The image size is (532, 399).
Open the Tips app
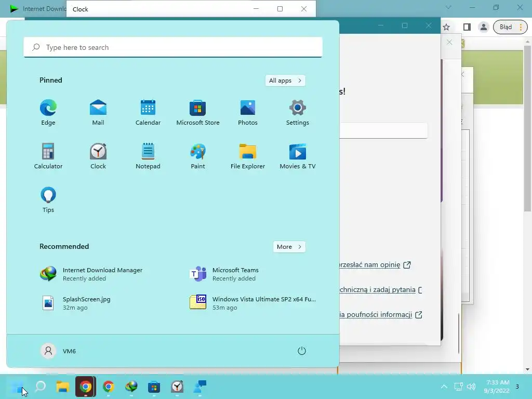[48, 200]
